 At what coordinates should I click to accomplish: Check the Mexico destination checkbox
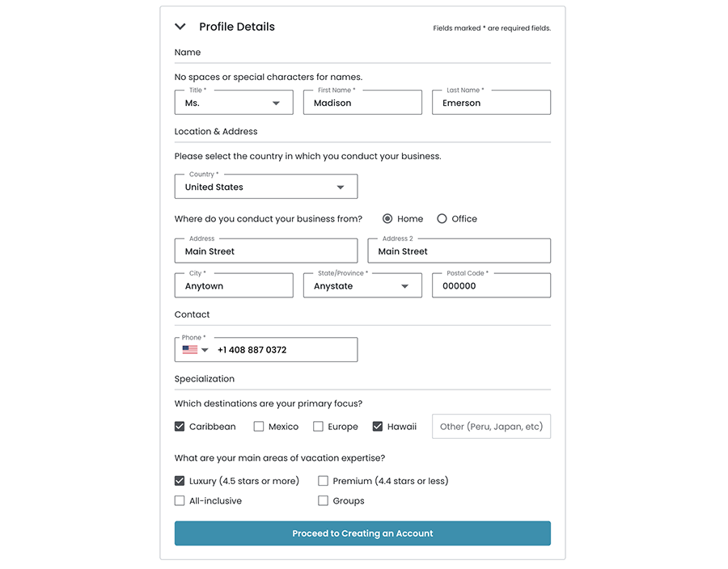(259, 427)
